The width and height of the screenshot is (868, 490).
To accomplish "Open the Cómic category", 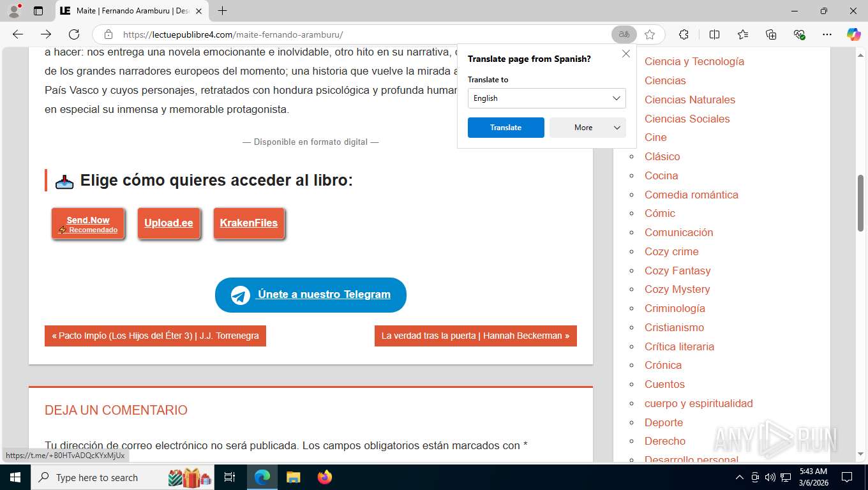I will click(660, 213).
